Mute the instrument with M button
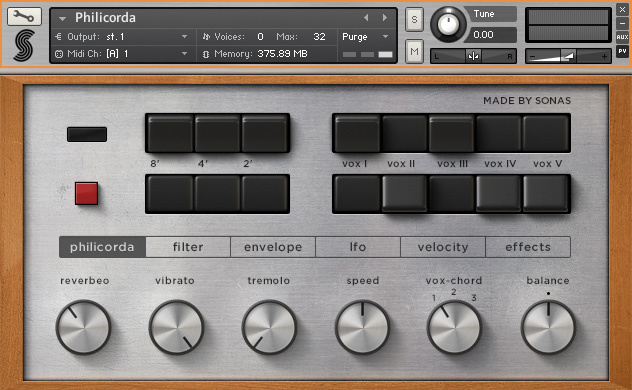632x390 pixels. (x=414, y=51)
